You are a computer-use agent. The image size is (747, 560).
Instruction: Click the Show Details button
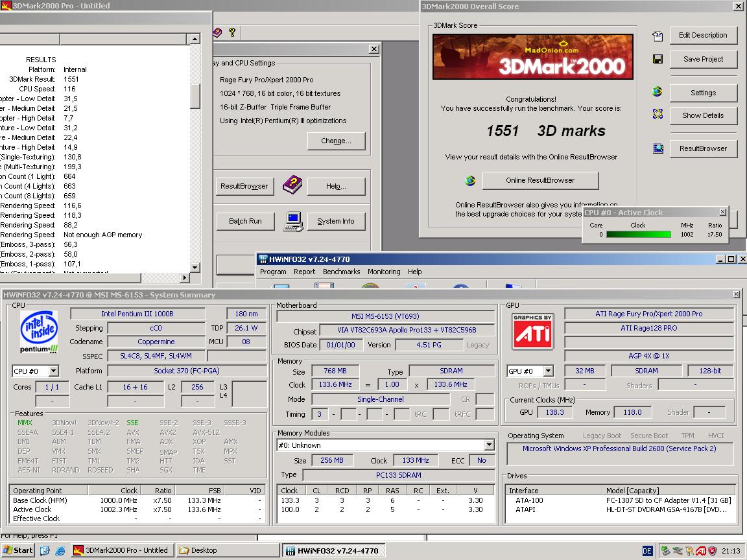pyautogui.click(x=703, y=115)
